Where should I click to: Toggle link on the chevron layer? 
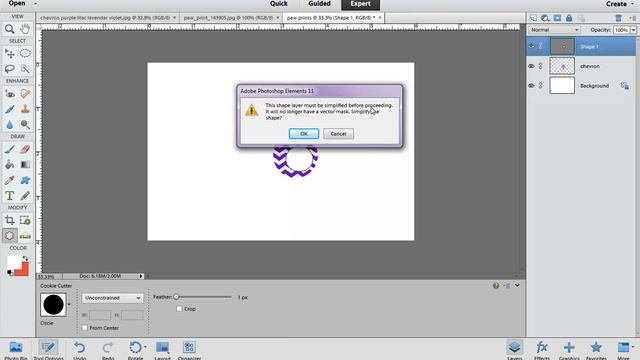point(540,66)
